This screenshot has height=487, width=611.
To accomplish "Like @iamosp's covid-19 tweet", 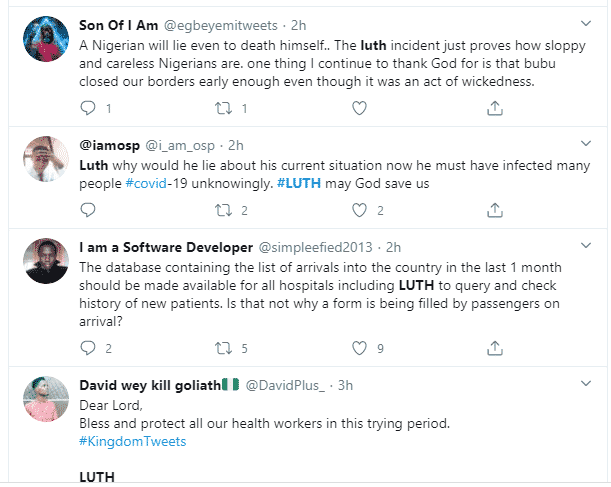I will click(360, 209).
